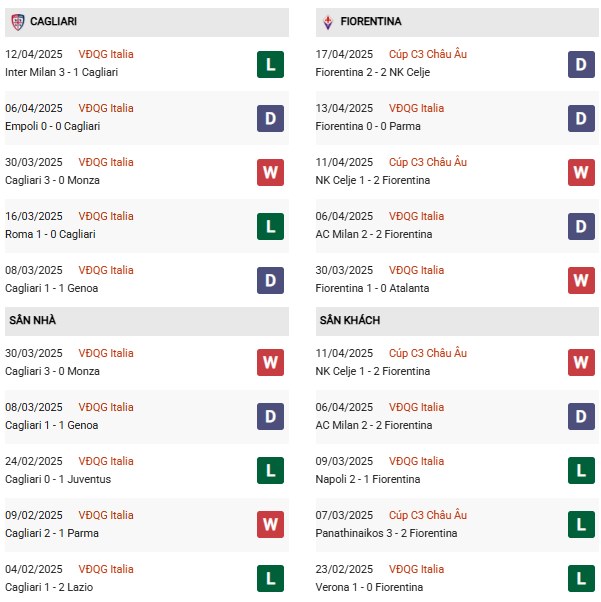Click the D badge for Empoli 0-0 Cagliari

click(x=270, y=118)
